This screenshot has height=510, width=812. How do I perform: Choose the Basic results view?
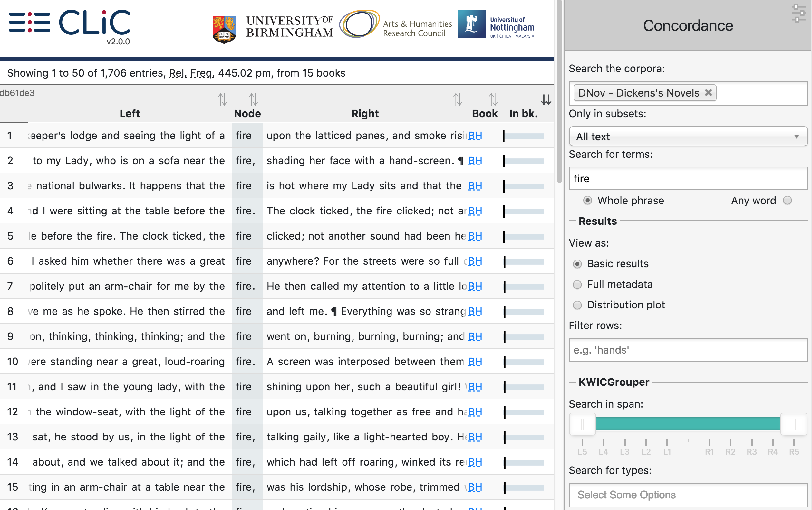(x=577, y=264)
